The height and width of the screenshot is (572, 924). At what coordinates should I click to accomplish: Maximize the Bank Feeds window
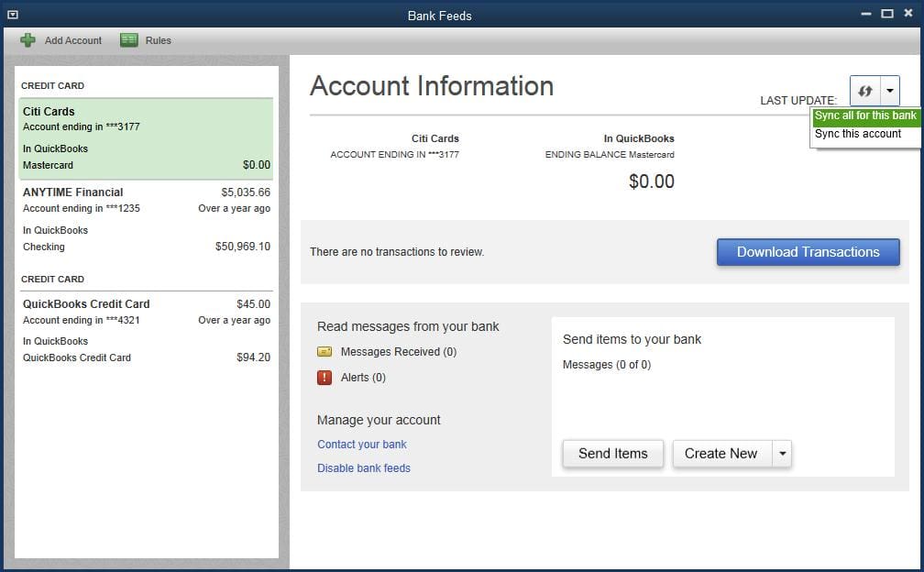click(887, 14)
